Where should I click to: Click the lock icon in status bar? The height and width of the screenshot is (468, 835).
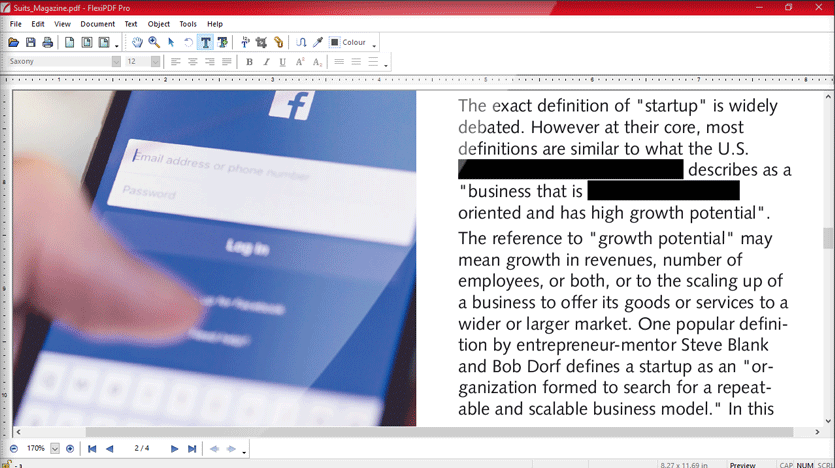(6, 465)
